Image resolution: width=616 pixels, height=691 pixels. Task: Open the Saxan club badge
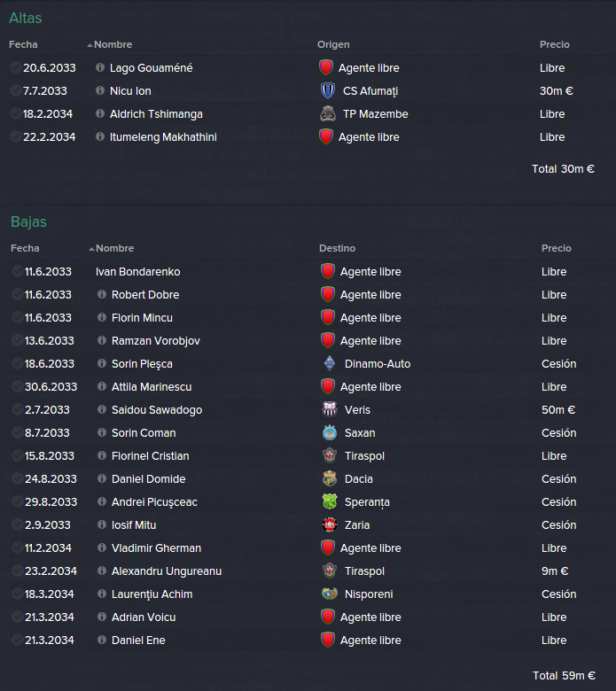pos(330,432)
